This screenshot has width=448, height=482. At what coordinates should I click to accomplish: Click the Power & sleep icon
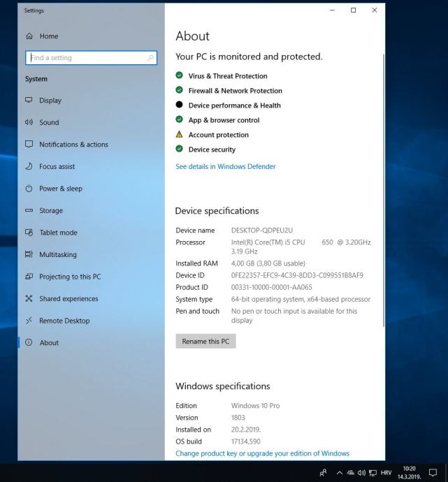29,189
